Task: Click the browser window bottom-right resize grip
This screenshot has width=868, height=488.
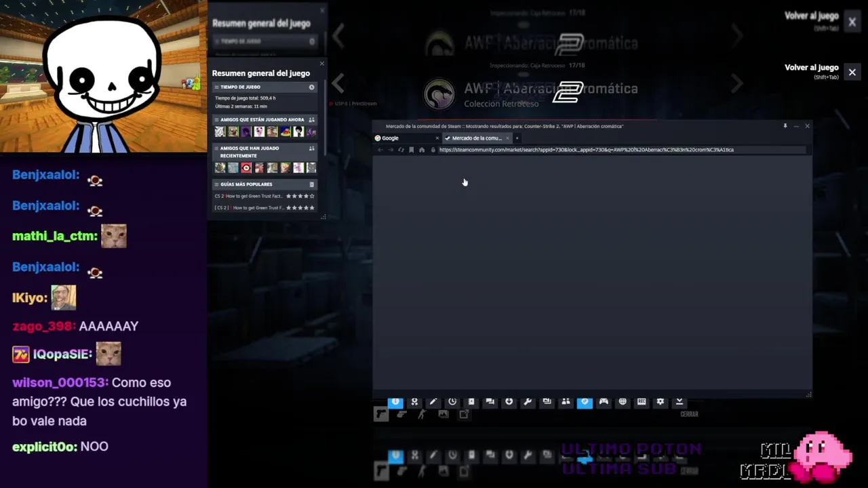Action: (x=808, y=394)
